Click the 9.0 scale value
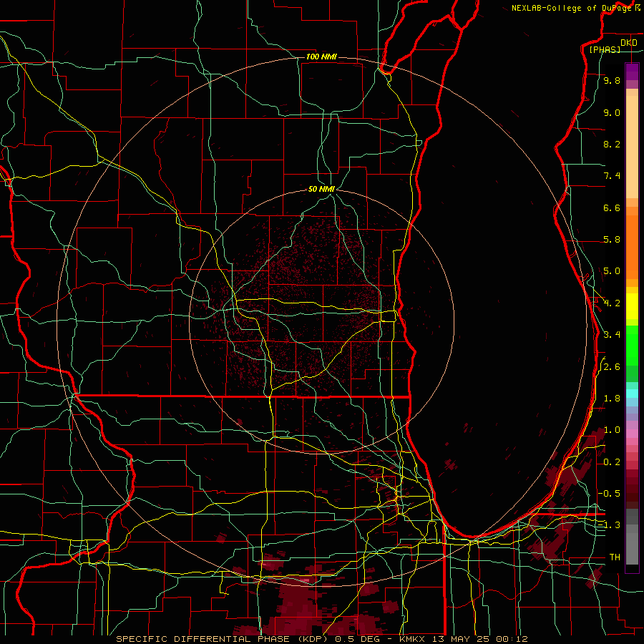The height and width of the screenshot is (644, 644). (x=612, y=112)
